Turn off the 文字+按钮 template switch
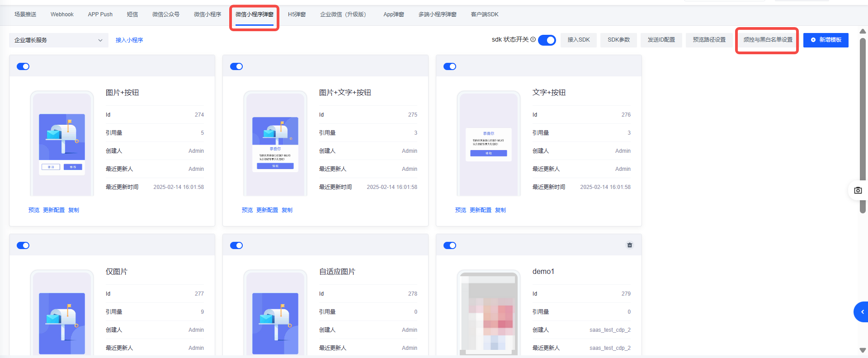Screen dimensions: 868x358 click(450, 66)
